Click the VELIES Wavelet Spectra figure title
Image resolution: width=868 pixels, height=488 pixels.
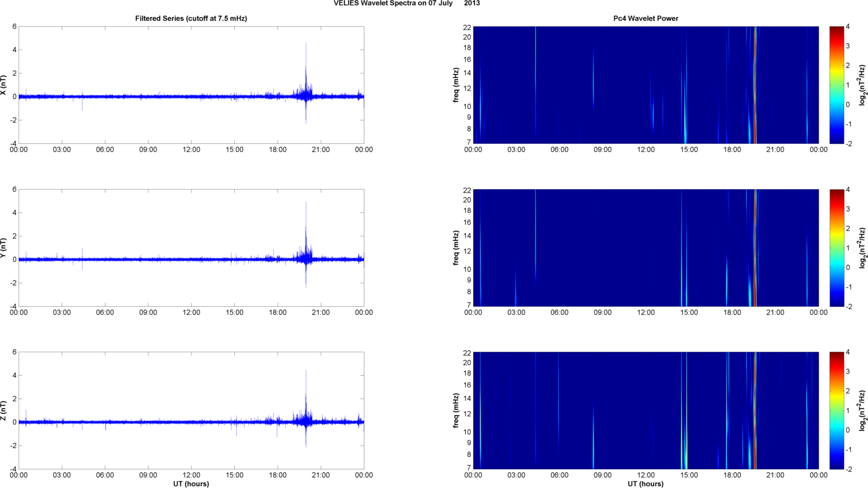[x=407, y=3]
